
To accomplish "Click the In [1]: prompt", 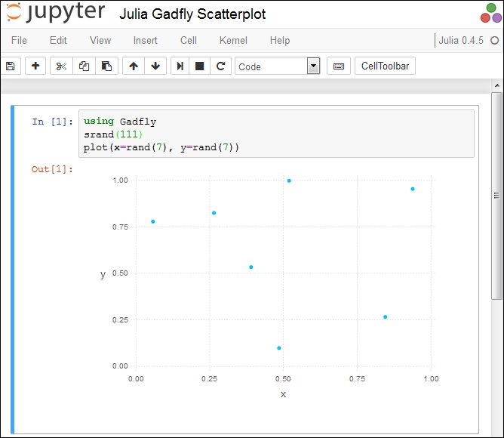I will tap(52, 122).
